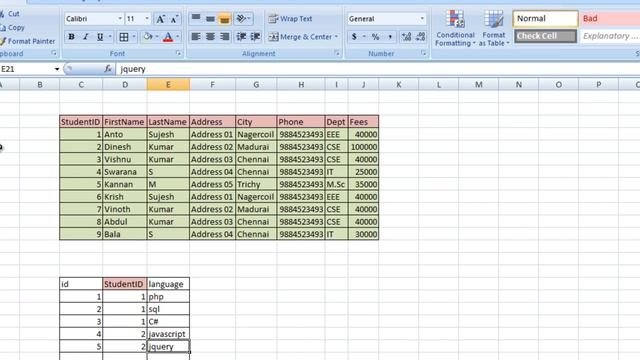Select cell with name Swarana

[x=124, y=172]
